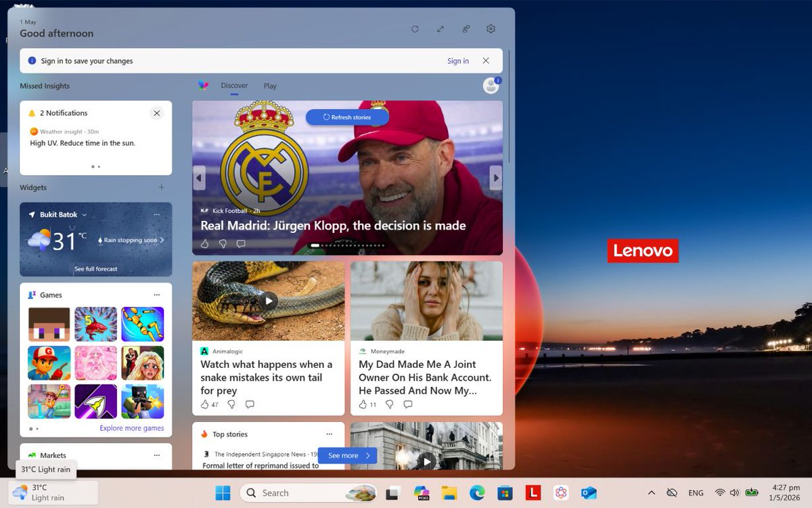Open weather widget more options
The width and height of the screenshot is (812, 508).
coord(157,215)
